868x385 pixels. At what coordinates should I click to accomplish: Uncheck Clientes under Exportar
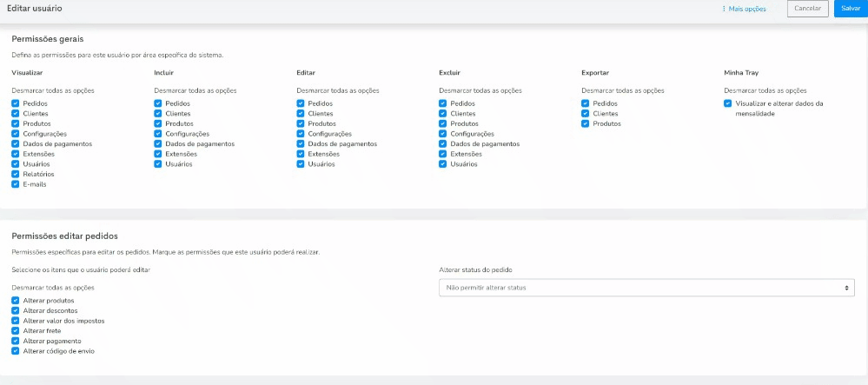pos(586,114)
